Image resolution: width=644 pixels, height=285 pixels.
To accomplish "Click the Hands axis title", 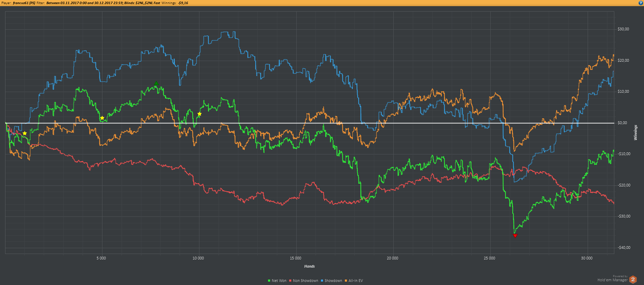I will click(309, 266).
